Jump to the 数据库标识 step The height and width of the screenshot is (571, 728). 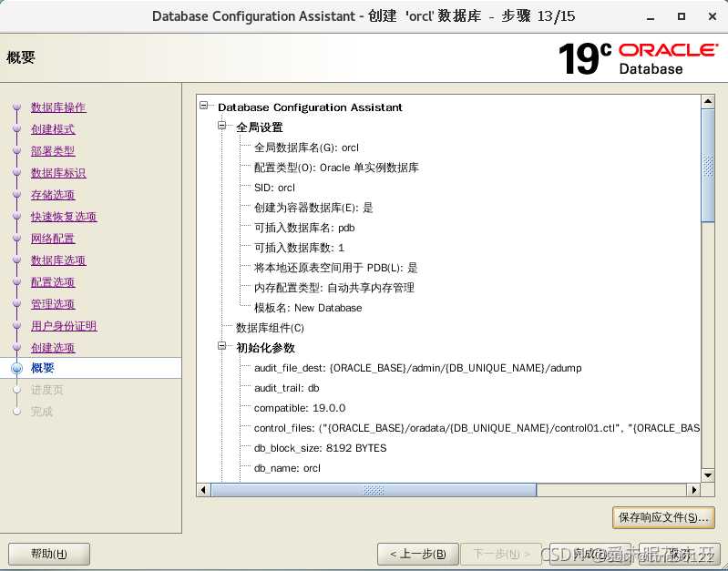point(58,173)
